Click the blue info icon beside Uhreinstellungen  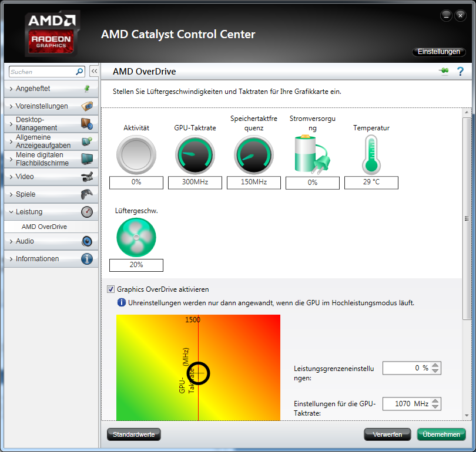coord(122,302)
